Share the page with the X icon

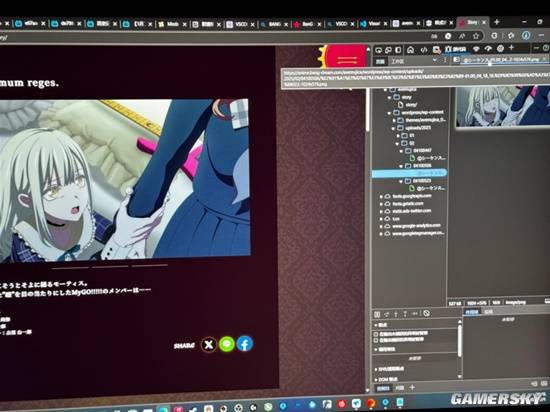209,345
